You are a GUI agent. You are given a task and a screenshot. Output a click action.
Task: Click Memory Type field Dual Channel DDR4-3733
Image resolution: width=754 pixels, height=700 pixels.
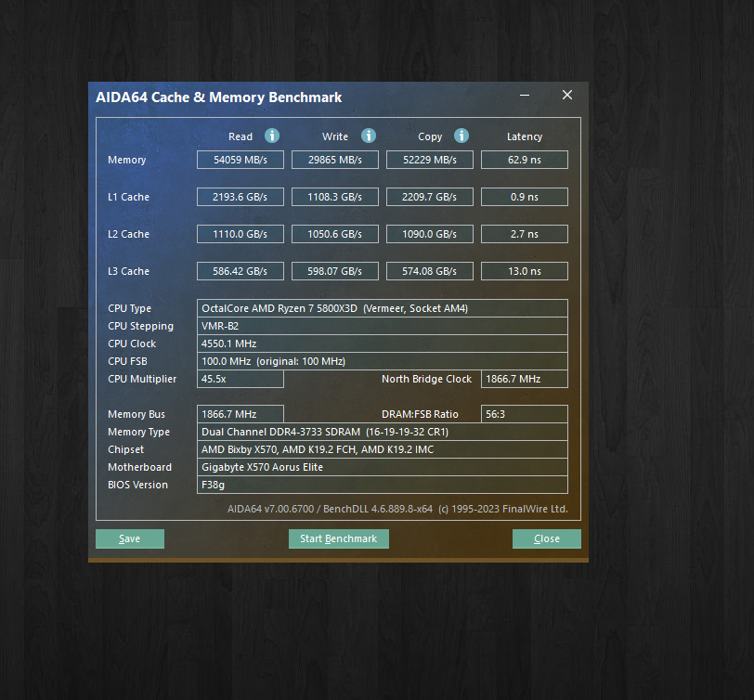tap(383, 432)
